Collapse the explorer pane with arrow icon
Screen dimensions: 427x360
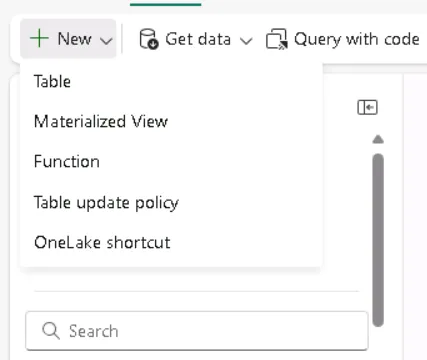click(367, 107)
